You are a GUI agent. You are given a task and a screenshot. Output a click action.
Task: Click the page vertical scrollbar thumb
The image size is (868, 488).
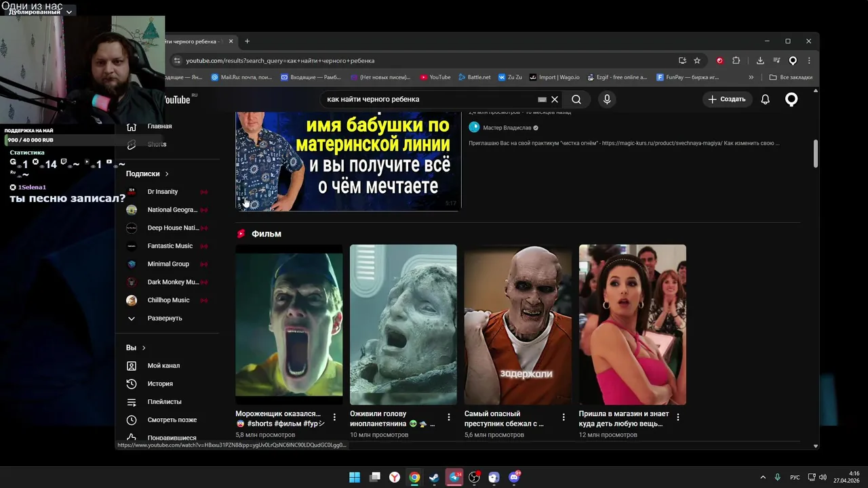[816, 153]
